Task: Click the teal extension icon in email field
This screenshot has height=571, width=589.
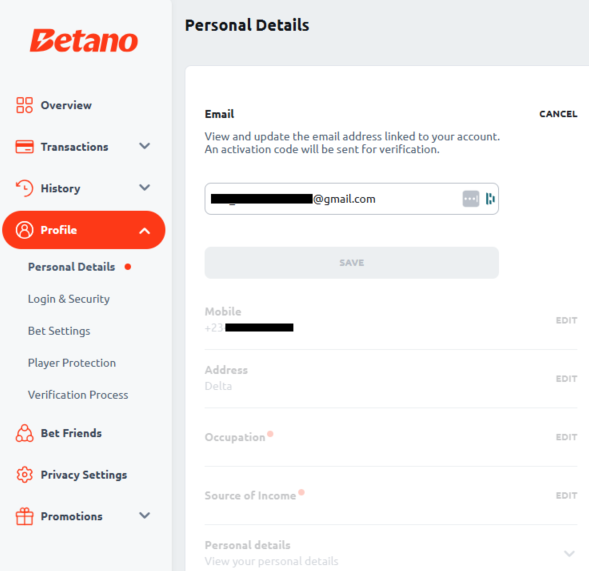Action: [490, 199]
